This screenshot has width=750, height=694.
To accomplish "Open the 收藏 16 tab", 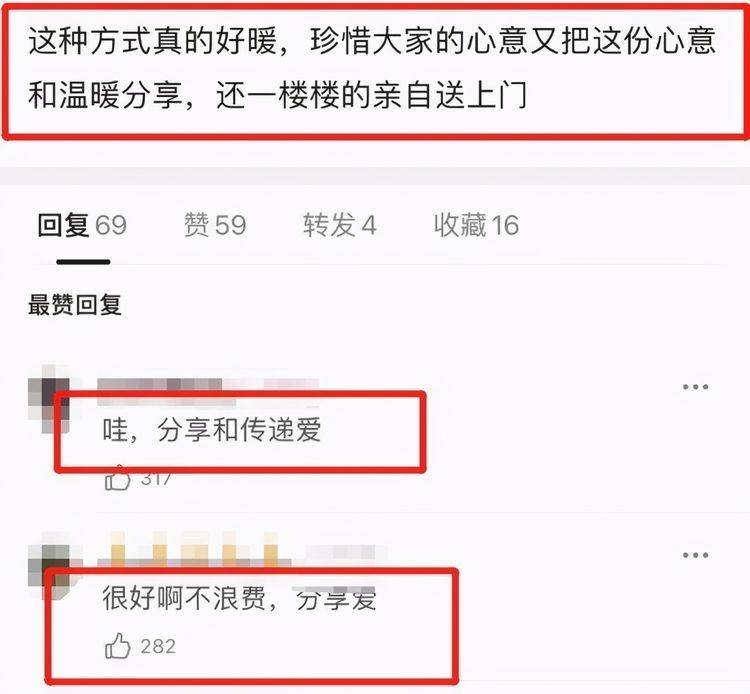I will pyautogui.click(x=476, y=225).
